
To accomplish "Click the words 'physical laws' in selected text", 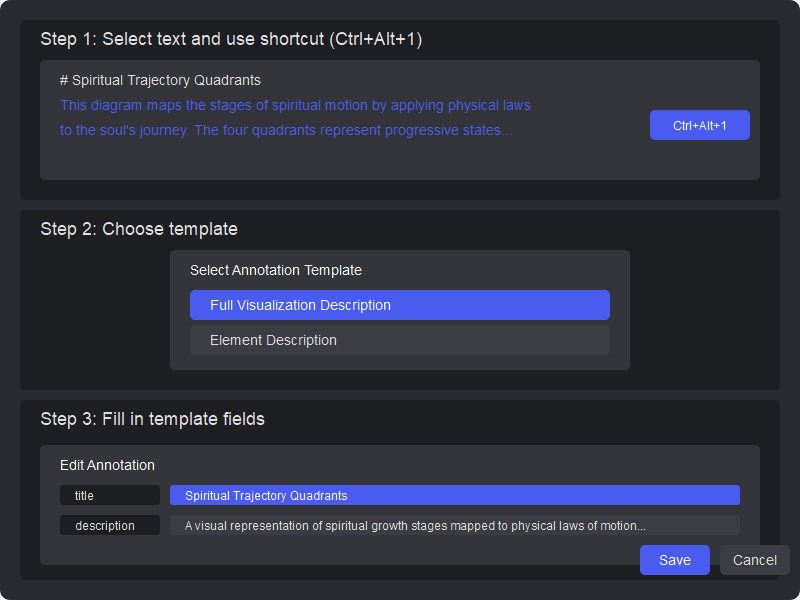I will coord(489,105).
